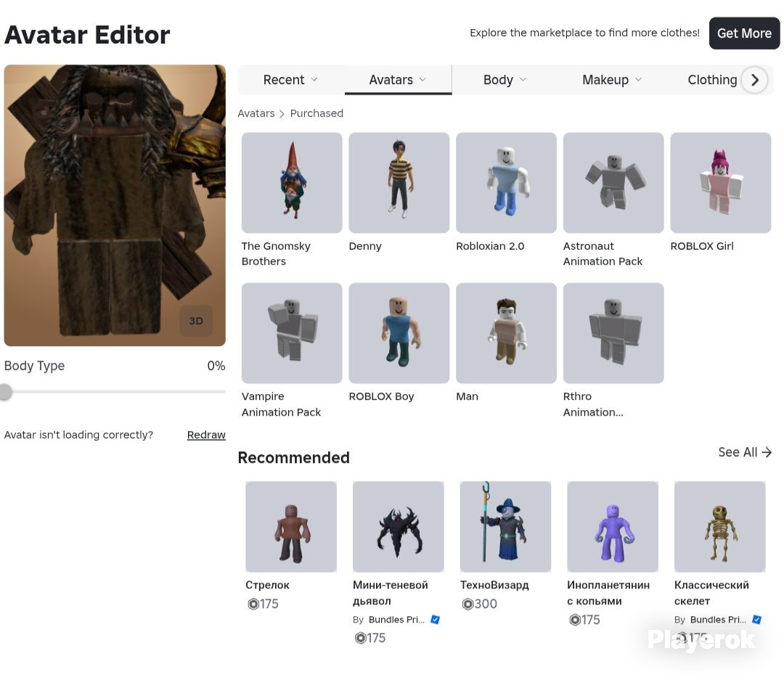Click the Bundles Pri... creator under Мини-теневой дьявол

[x=396, y=620]
